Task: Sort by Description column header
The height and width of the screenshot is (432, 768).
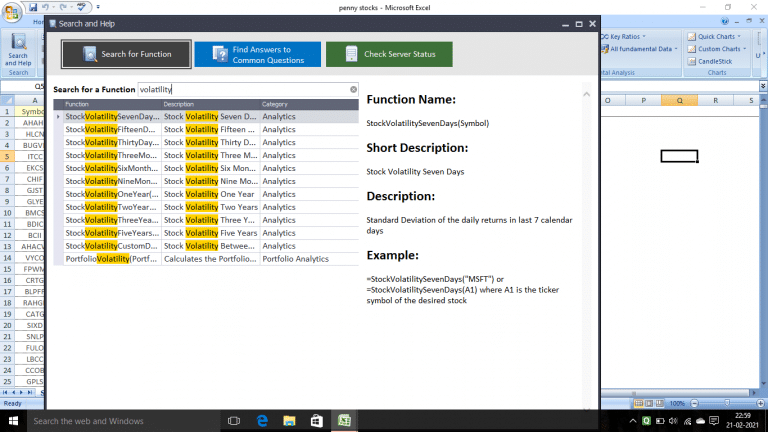Action: (x=211, y=104)
